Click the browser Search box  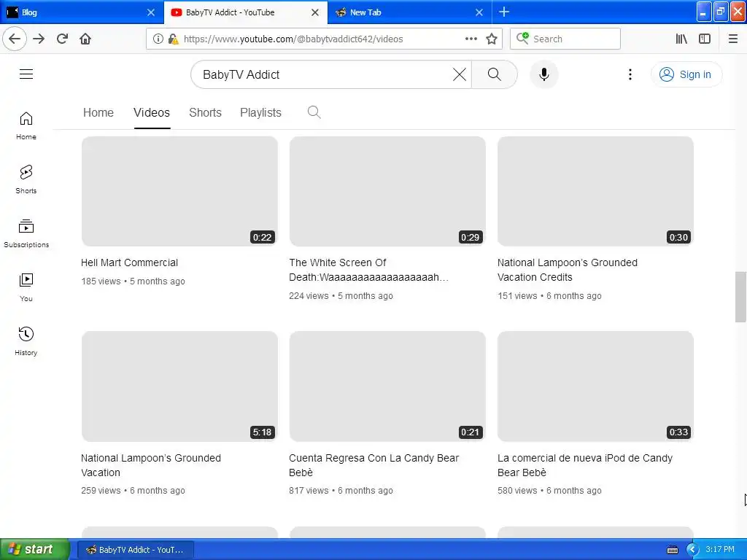(x=565, y=39)
